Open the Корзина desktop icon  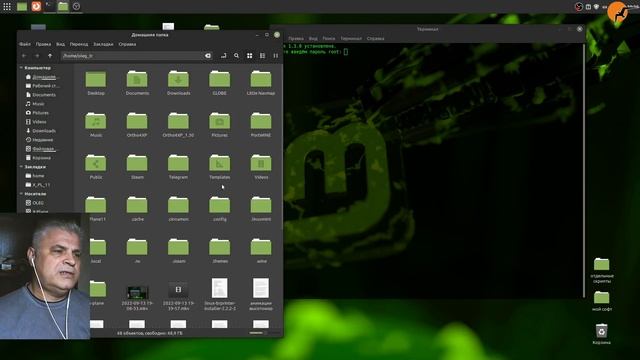coord(601,331)
